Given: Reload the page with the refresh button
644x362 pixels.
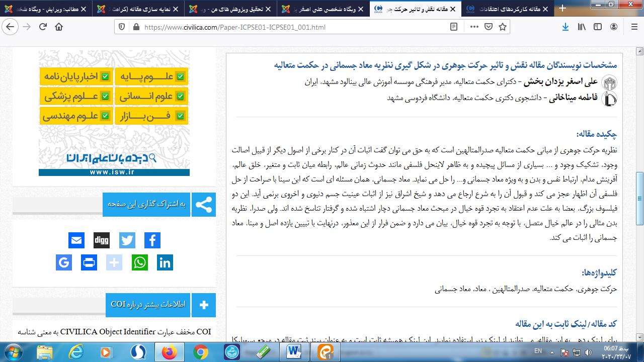Looking at the screenshot, I should coord(43,27).
